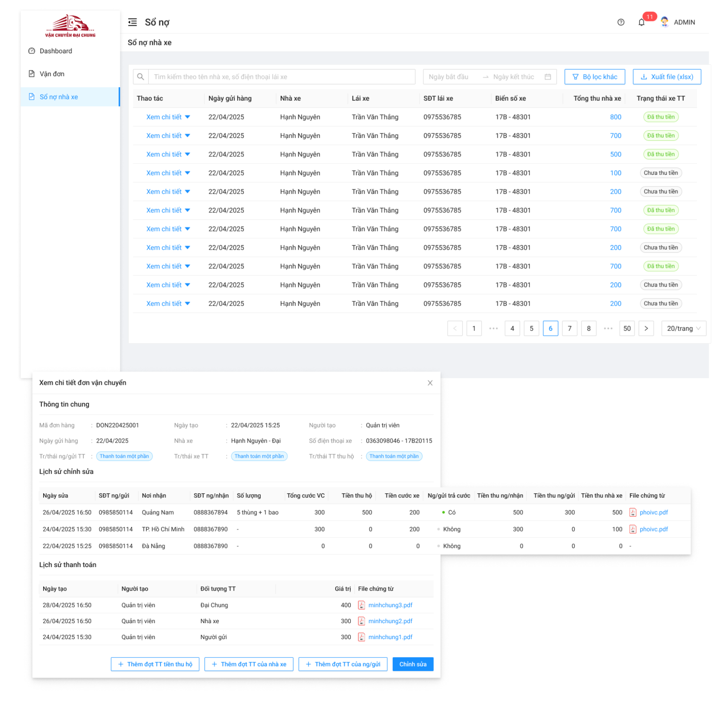Click the Bộ lọc khác filter button
The image size is (728, 720).
[594, 77]
